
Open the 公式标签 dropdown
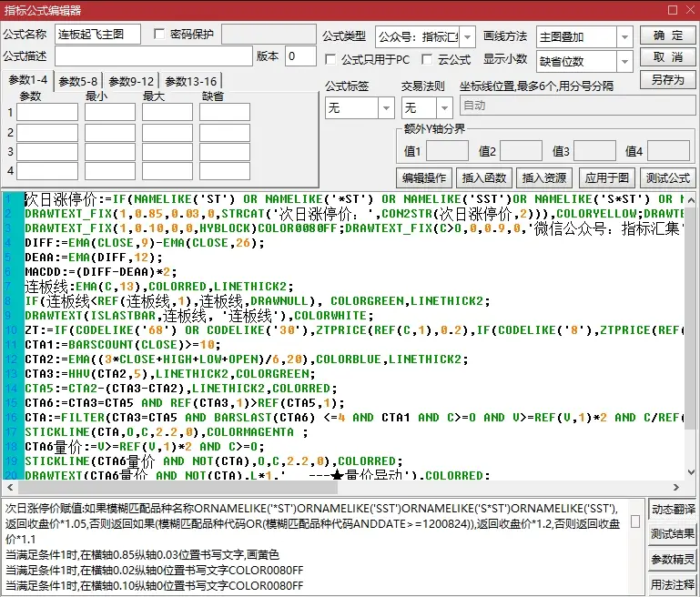(386, 107)
